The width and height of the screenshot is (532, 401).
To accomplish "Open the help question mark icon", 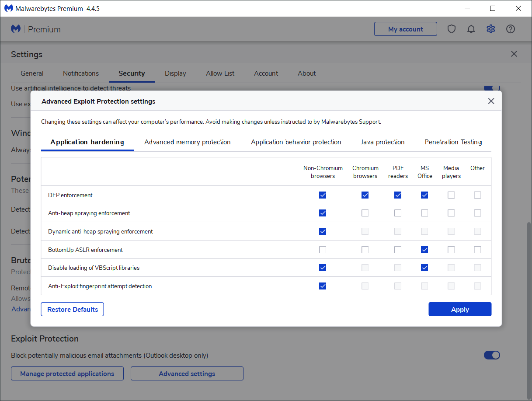I will pos(511,29).
